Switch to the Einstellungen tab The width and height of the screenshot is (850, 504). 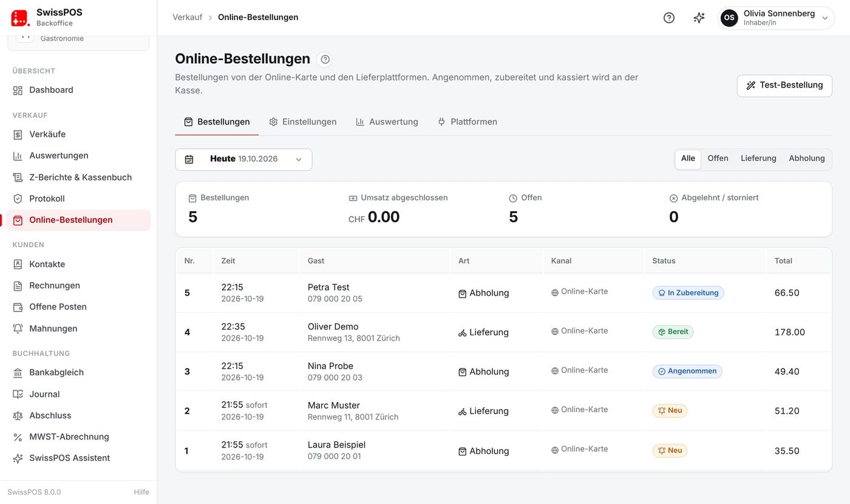click(x=303, y=122)
